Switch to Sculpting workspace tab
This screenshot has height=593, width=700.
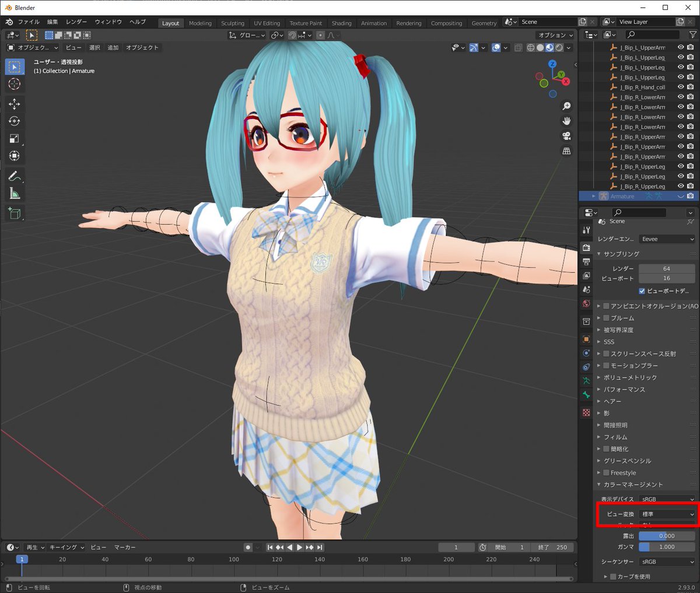click(x=233, y=23)
